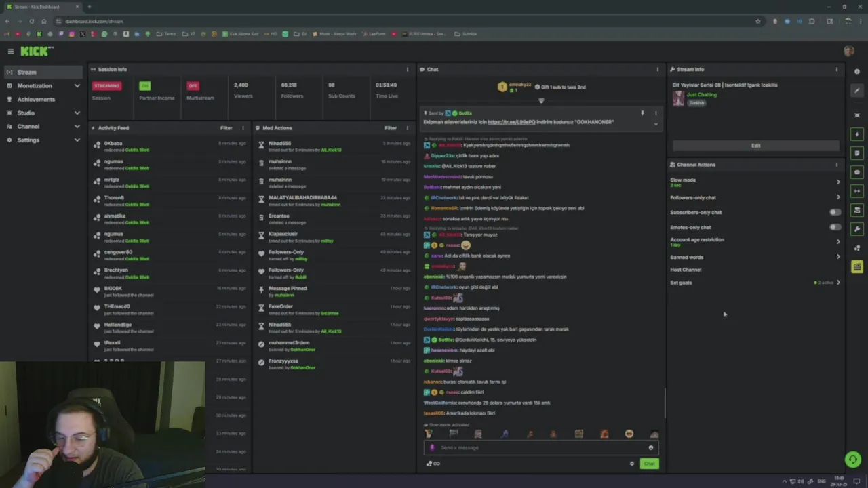Open Mod Actions options menu

coord(408,128)
